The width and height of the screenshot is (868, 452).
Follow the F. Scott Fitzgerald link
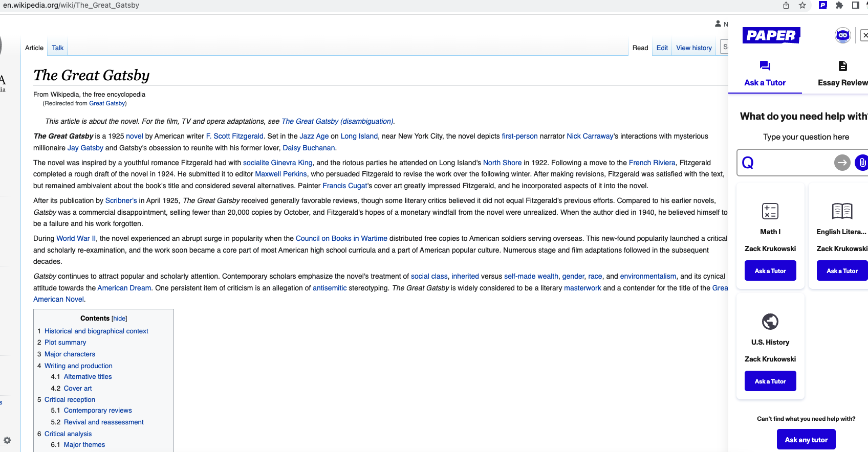[234, 136]
